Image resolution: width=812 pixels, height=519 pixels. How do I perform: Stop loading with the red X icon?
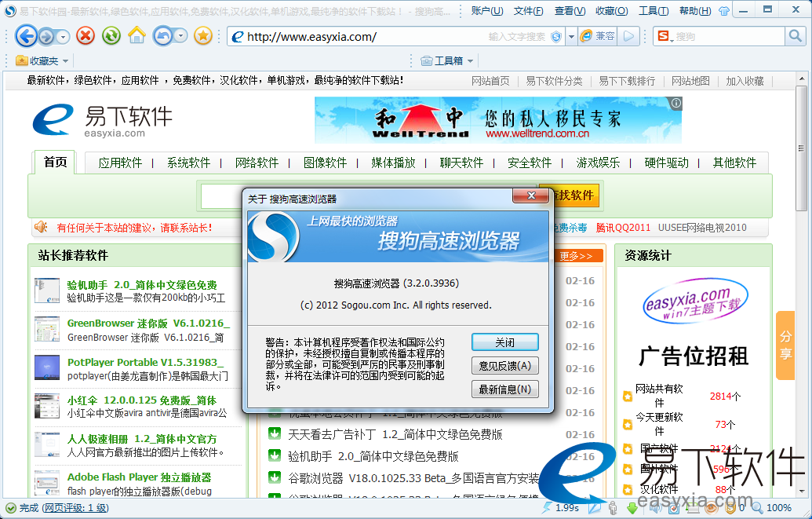pyautogui.click(x=86, y=36)
